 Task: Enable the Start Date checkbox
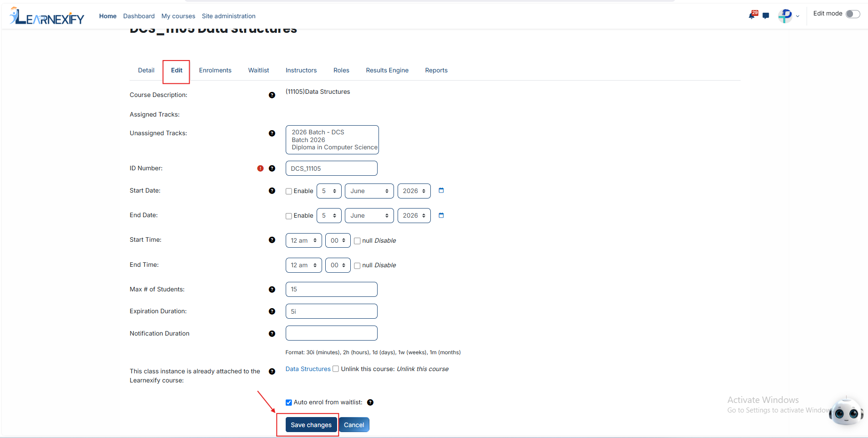coord(289,191)
